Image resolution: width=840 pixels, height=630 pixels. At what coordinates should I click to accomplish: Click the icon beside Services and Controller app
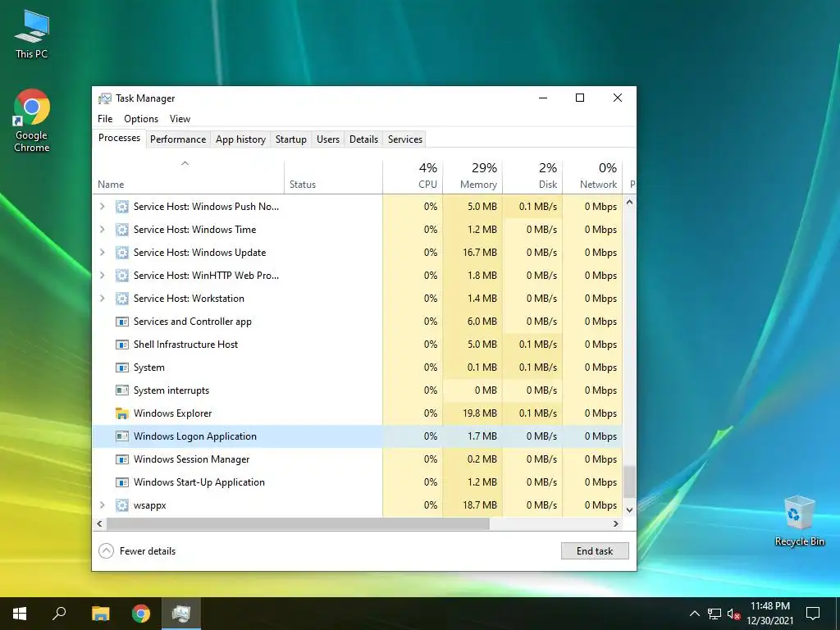coord(122,322)
